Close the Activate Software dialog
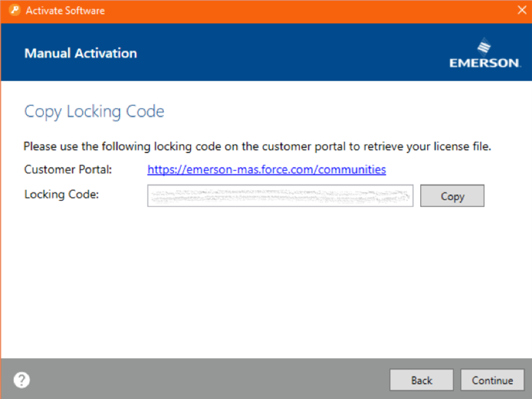This screenshot has height=399, width=532. coord(522,10)
